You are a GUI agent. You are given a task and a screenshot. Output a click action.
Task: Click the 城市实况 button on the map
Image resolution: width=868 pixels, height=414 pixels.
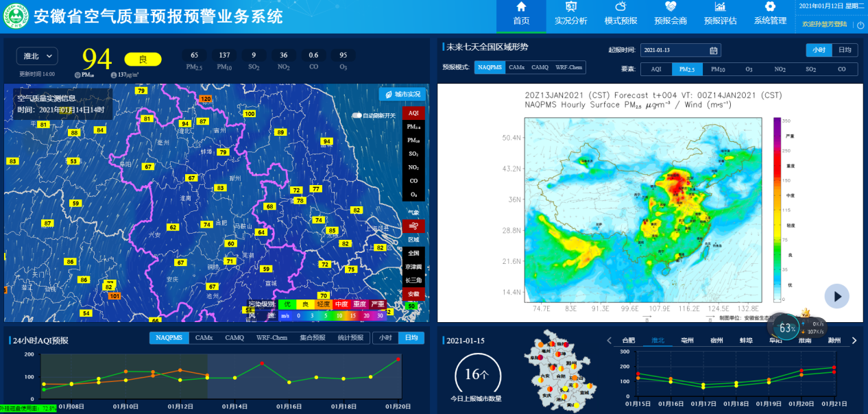point(402,94)
